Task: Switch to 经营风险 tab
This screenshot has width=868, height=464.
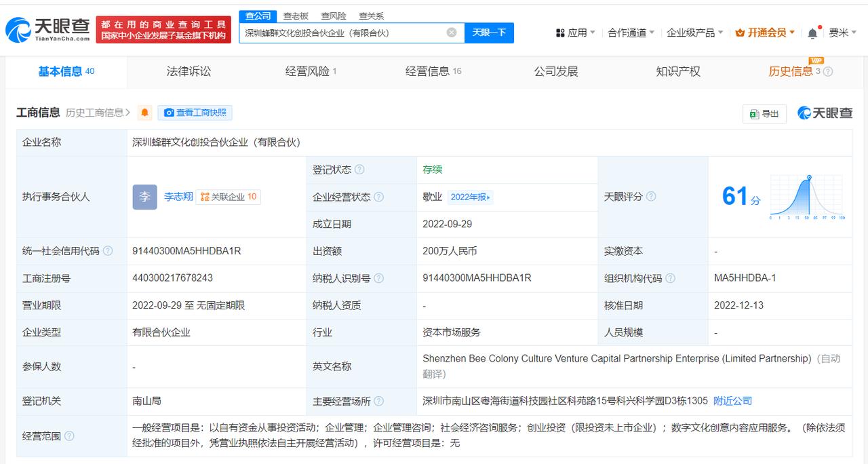Action: pos(311,71)
